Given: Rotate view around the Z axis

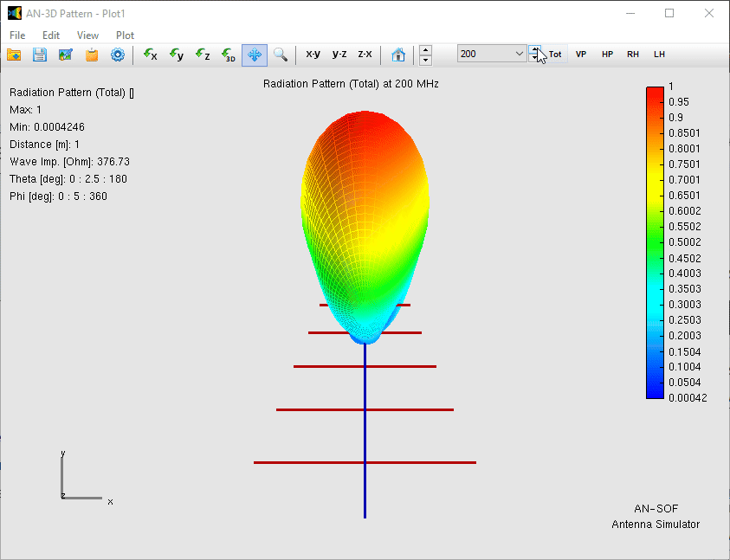Looking at the screenshot, I should click(x=202, y=55).
